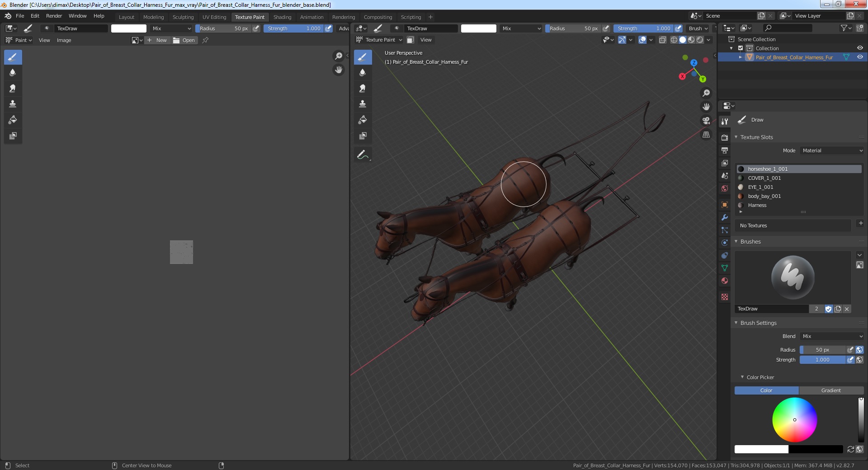868x470 pixels.
Task: Switch to the Sculpting workspace tab
Action: click(183, 17)
